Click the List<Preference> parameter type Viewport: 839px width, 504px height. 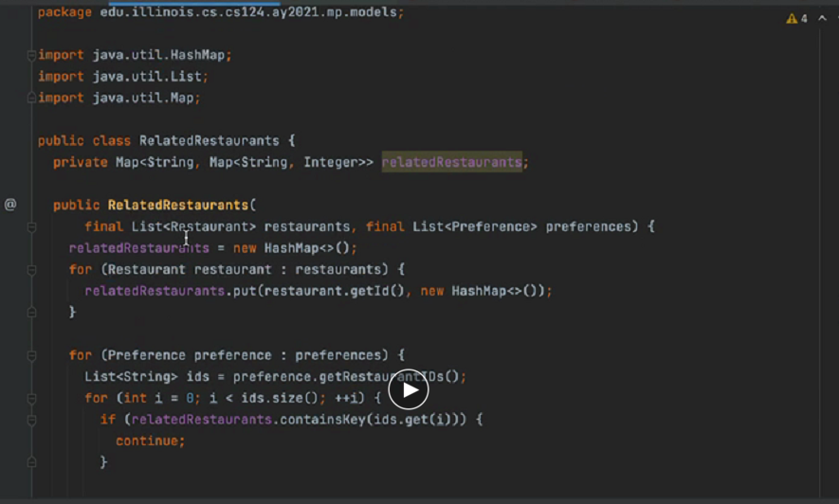point(474,226)
